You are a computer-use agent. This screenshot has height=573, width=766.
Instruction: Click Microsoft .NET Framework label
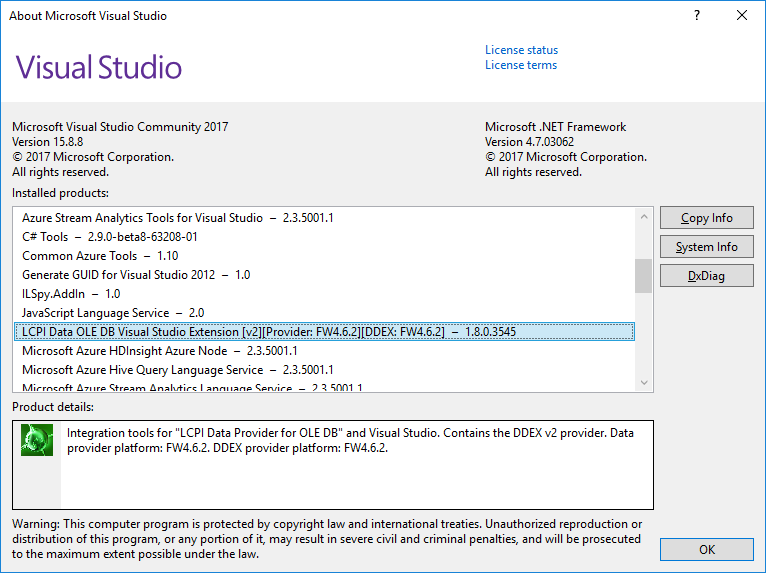click(555, 127)
